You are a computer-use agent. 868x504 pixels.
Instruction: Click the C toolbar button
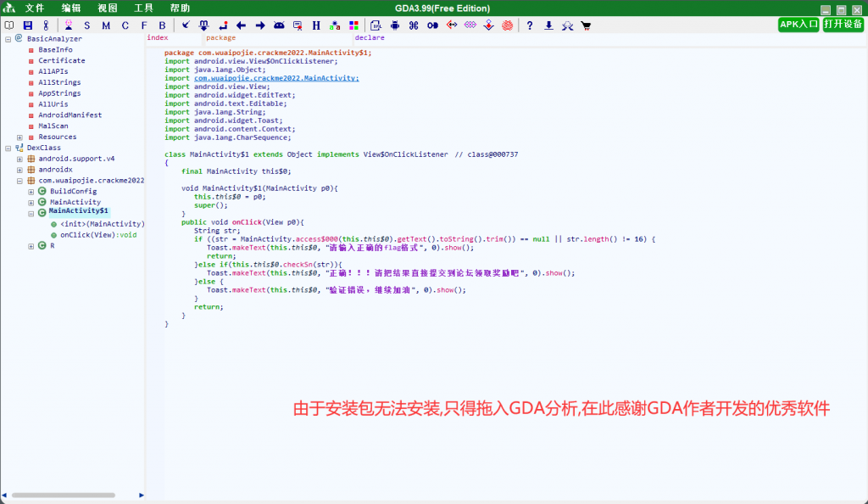coord(125,25)
